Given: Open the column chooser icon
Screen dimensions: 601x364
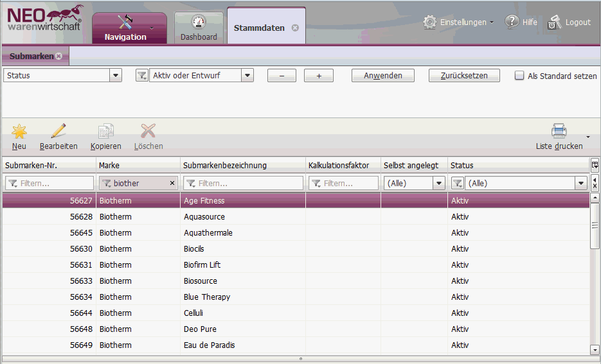Looking at the screenshot, I should (x=595, y=165).
